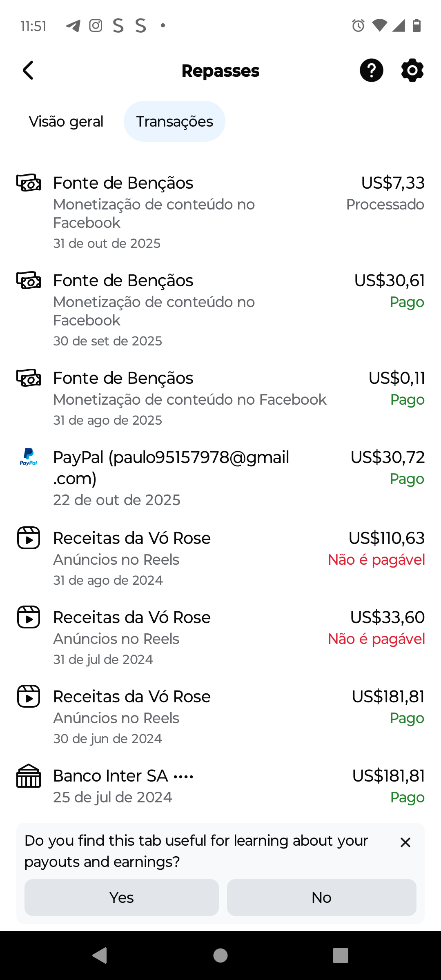
Task: Answer No to the survey
Action: pyautogui.click(x=321, y=898)
